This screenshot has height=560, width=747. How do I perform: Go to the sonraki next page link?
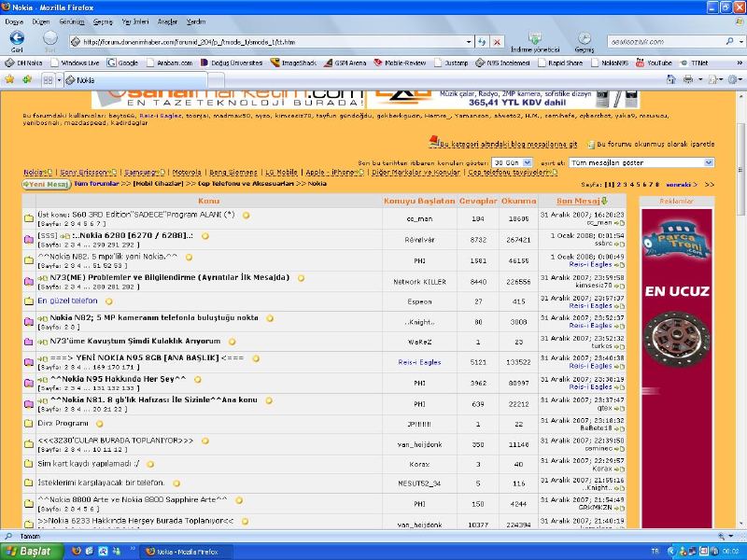tap(682, 184)
